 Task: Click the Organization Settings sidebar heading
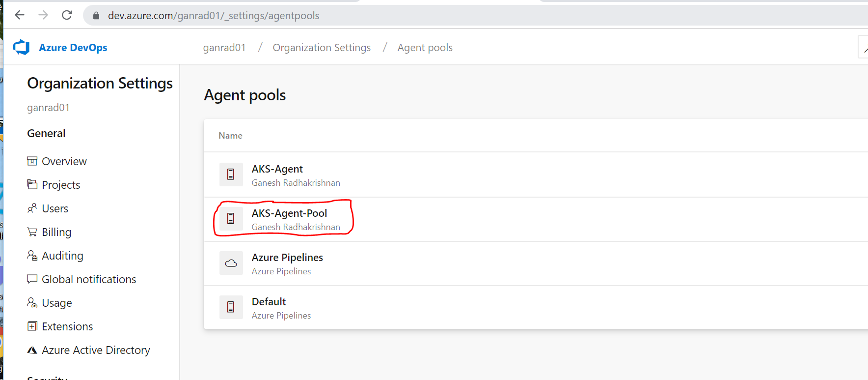(x=100, y=84)
